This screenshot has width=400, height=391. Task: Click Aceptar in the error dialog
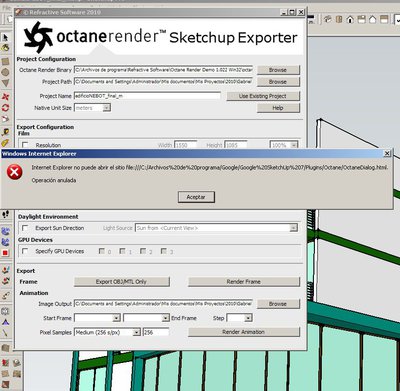(196, 197)
